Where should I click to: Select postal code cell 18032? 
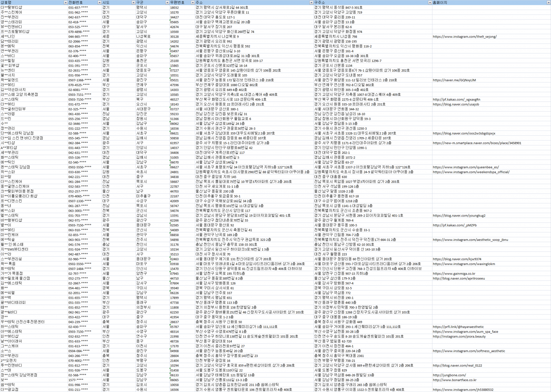coord(174,7)
